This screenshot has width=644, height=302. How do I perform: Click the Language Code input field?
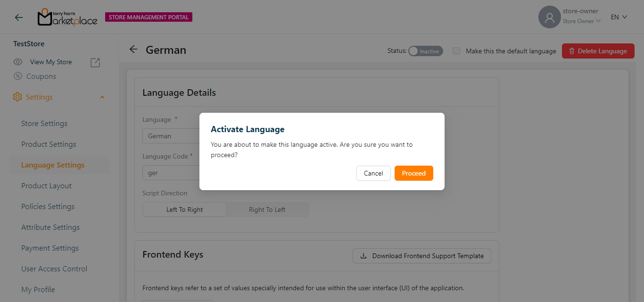click(x=171, y=173)
